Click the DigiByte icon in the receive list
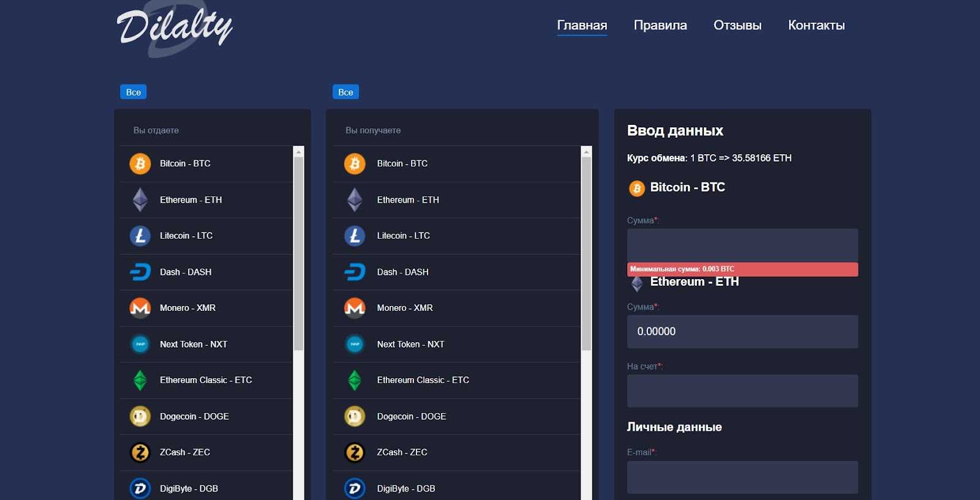The width and height of the screenshot is (980, 500). (355, 488)
